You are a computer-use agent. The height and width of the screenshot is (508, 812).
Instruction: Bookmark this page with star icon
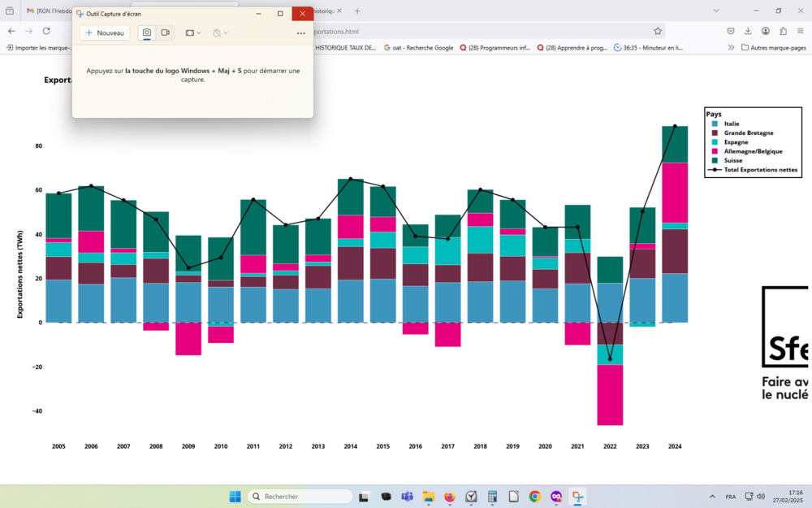click(658, 31)
